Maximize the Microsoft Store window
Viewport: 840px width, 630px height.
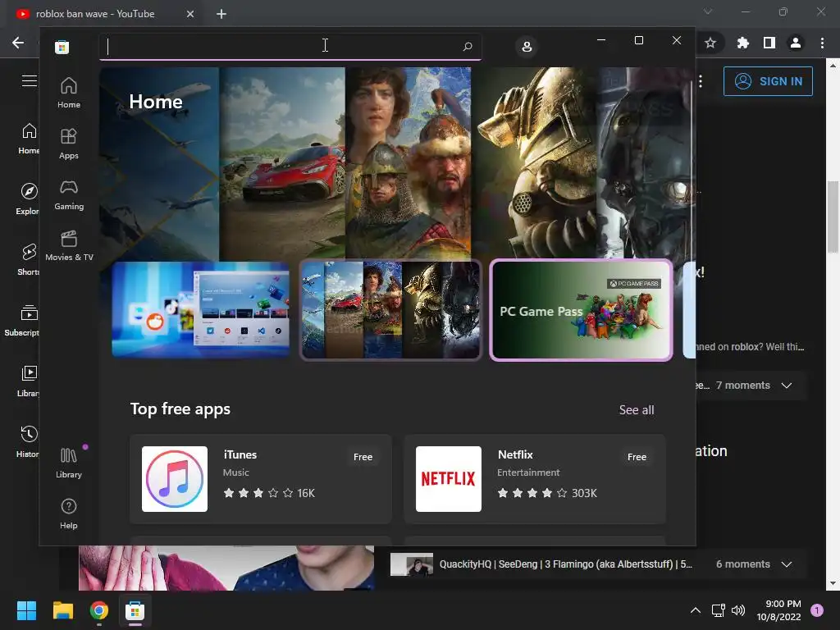pyautogui.click(x=638, y=40)
